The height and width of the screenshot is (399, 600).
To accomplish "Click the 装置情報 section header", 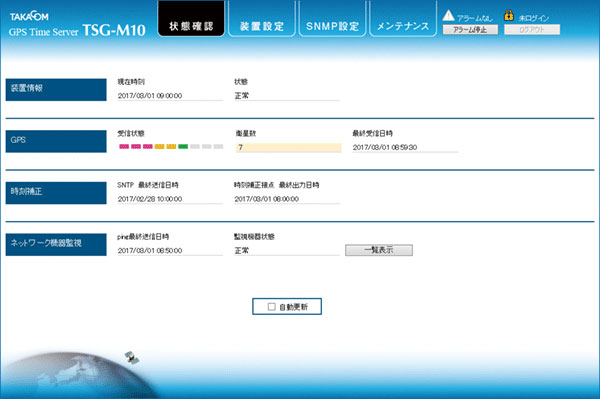I will click(56, 90).
